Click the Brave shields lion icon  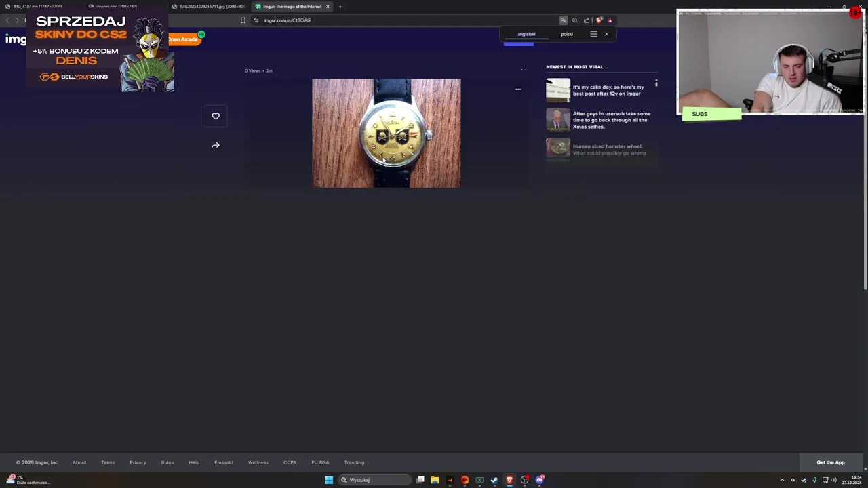(x=599, y=20)
